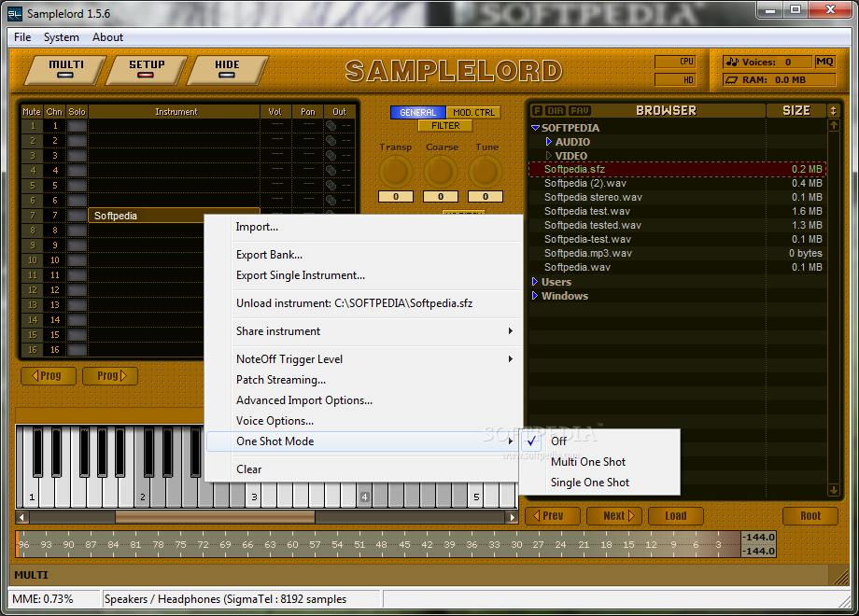Open NoteOff Trigger Level submenu
The image size is (859, 616).
point(361,359)
